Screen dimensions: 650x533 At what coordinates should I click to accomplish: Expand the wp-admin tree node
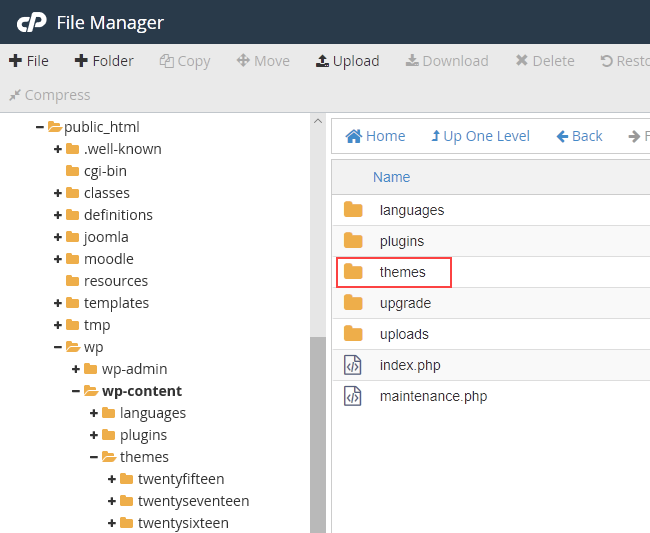click(x=75, y=368)
